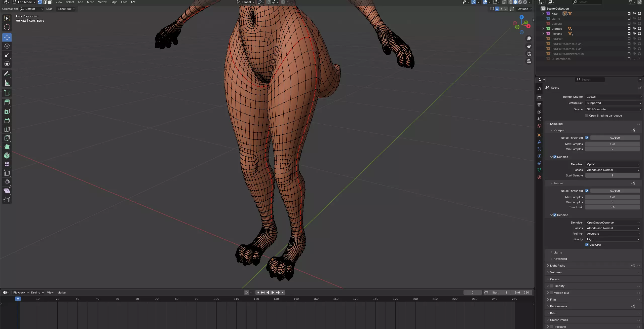Select the Bevel tool
Image resolution: width=644 pixels, height=329 pixels.
tap(7, 120)
